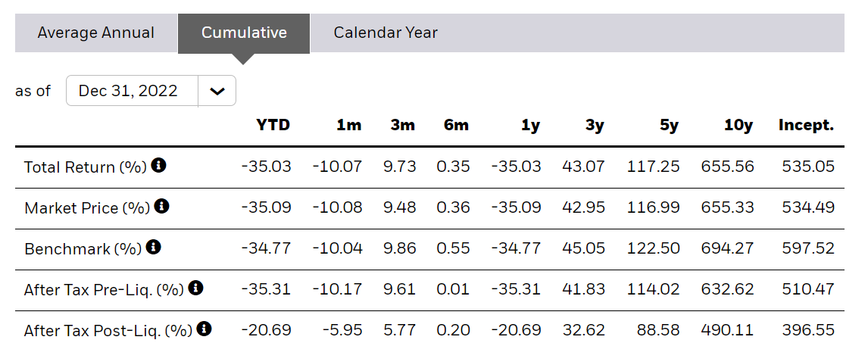Image resolution: width=868 pixels, height=343 pixels.
Task: Select Market Price 10y value 655.33
Action: (727, 207)
